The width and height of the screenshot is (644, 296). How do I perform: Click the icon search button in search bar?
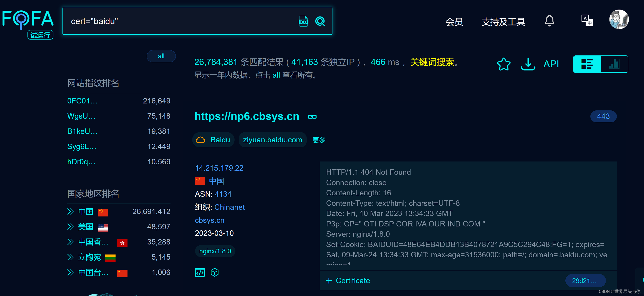[303, 21]
